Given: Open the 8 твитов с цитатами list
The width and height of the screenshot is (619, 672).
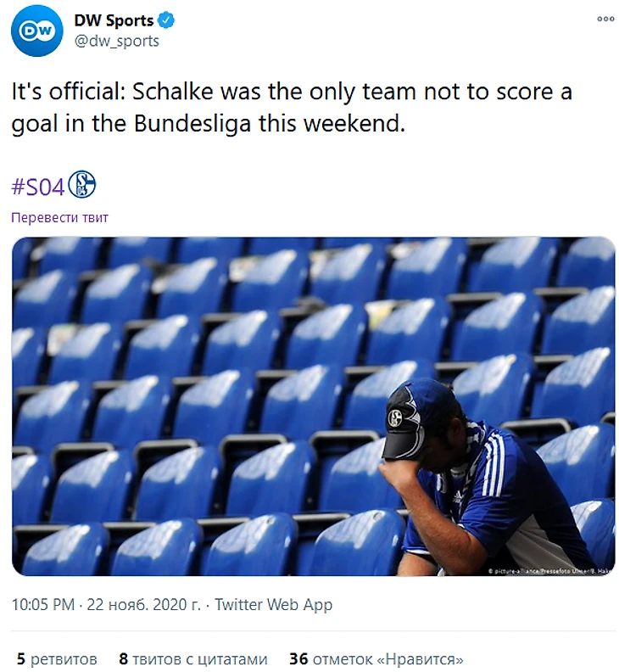Looking at the screenshot, I should pyautogui.click(x=192, y=658).
